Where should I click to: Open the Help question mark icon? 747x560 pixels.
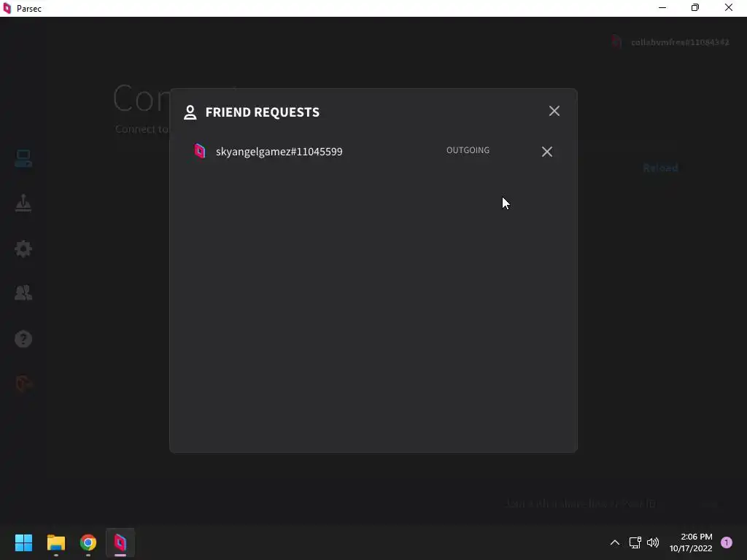click(23, 339)
